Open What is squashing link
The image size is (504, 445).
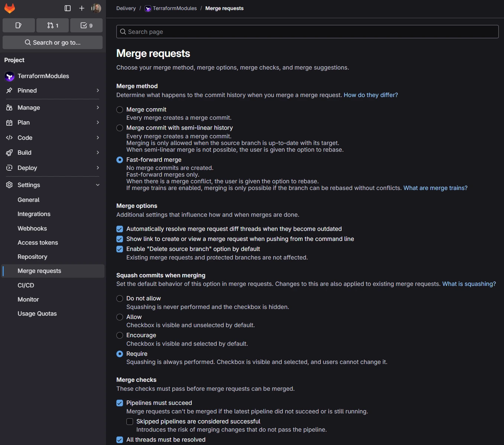coord(469,284)
